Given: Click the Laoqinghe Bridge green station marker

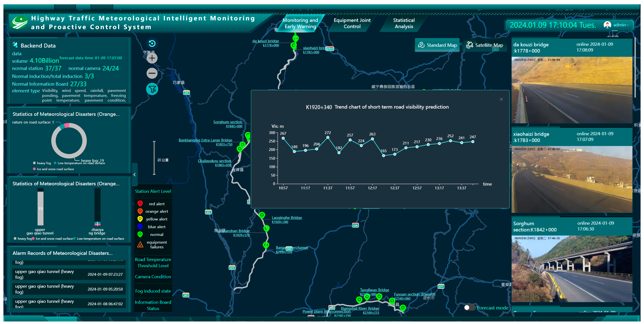Looking at the screenshot, I should [262, 215].
